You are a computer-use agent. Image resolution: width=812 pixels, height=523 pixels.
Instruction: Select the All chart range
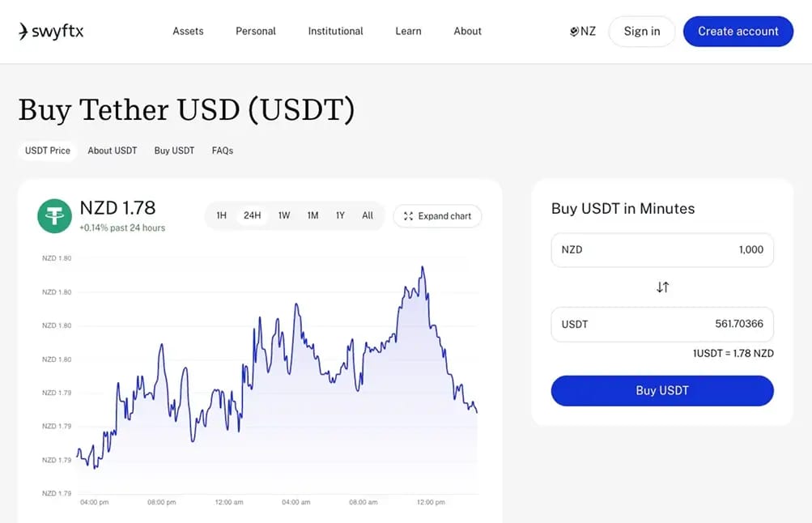pos(368,215)
